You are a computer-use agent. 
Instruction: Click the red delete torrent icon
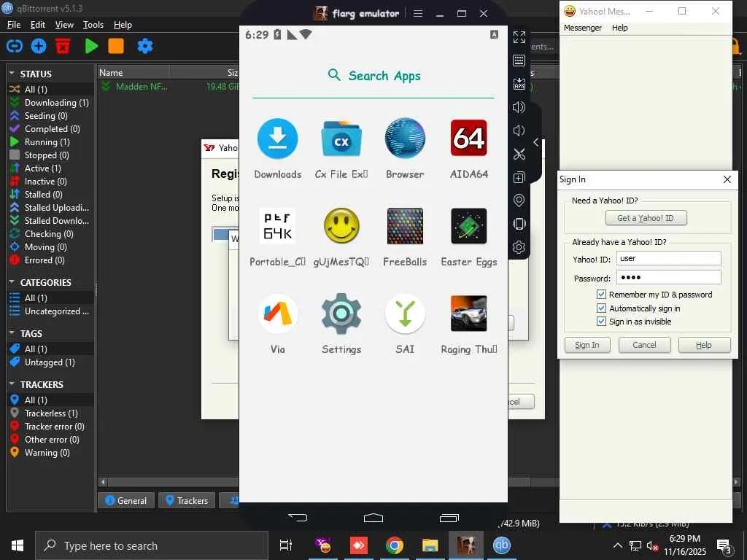coord(63,46)
